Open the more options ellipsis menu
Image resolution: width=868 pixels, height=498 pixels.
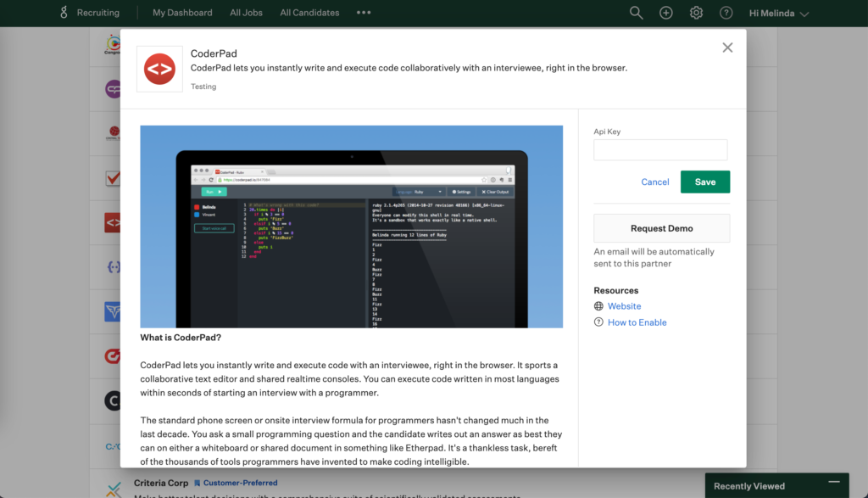(364, 13)
